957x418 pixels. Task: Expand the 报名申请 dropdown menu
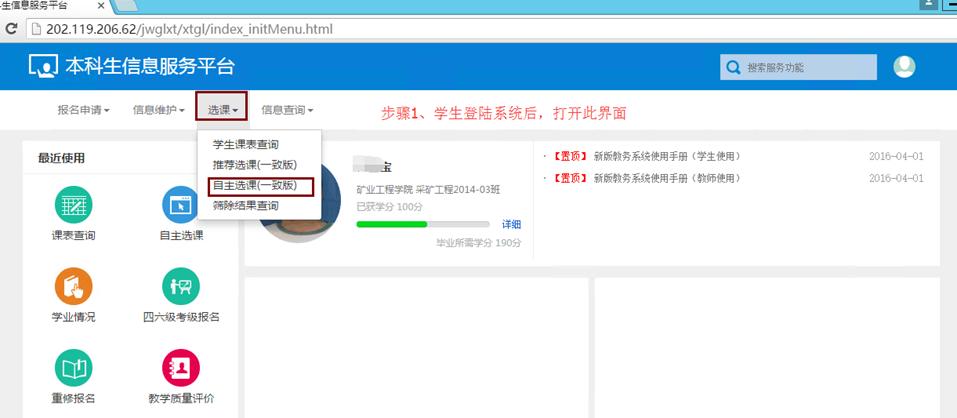click(83, 109)
